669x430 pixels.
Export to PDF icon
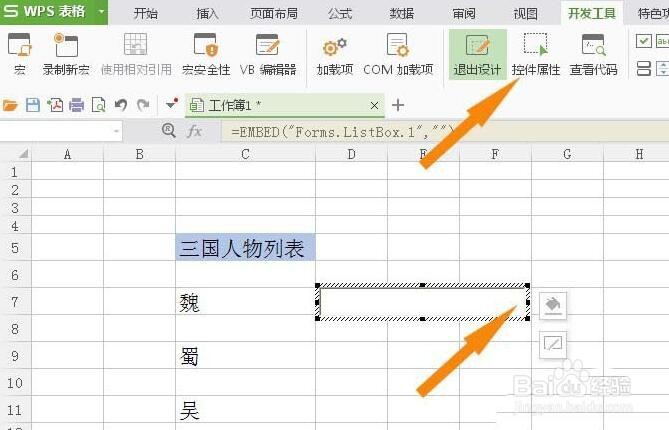point(55,105)
